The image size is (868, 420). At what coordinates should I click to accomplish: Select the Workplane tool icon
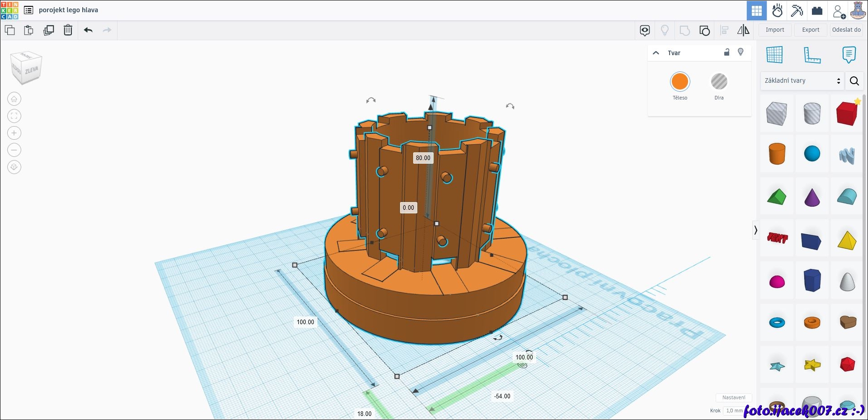774,55
